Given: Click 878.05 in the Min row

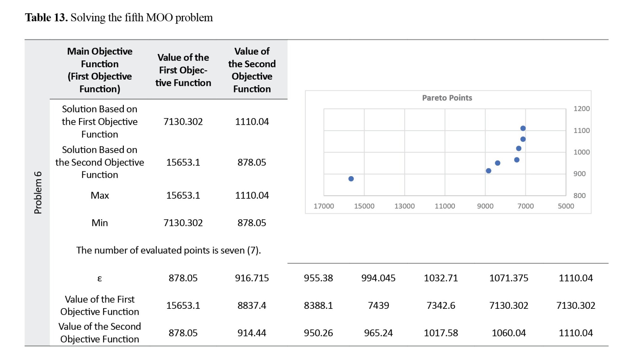Looking at the screenshot, I should click(x=252, y=223).
